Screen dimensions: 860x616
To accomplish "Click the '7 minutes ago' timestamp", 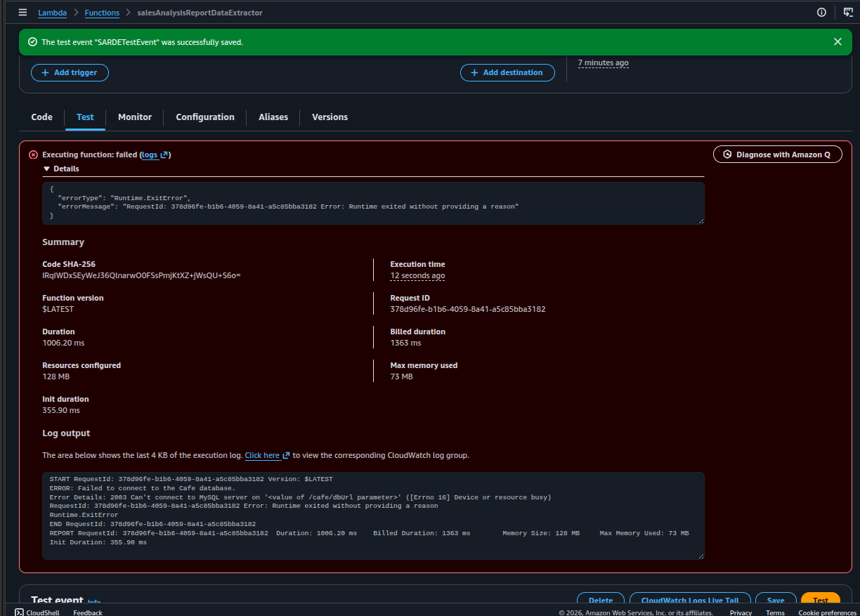I will point(604,63).
